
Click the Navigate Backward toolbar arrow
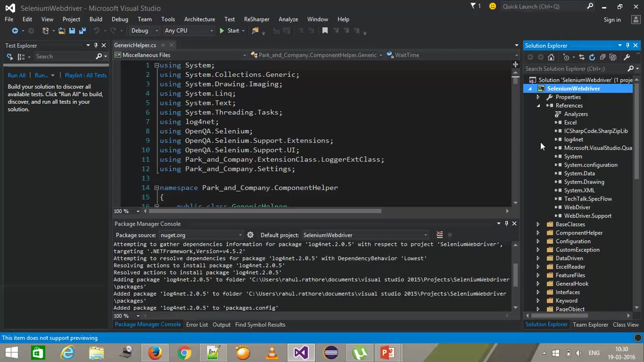pyautogui.click(x=15, y=31)
